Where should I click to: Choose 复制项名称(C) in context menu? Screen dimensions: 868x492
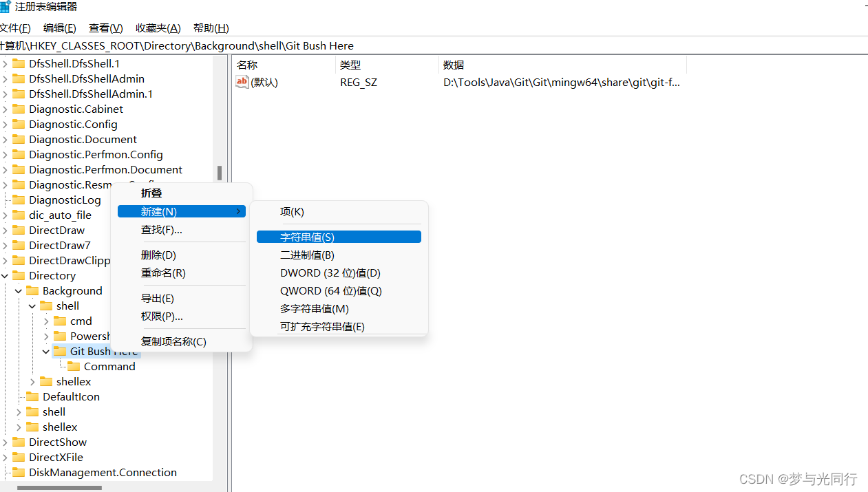(182, 342)
